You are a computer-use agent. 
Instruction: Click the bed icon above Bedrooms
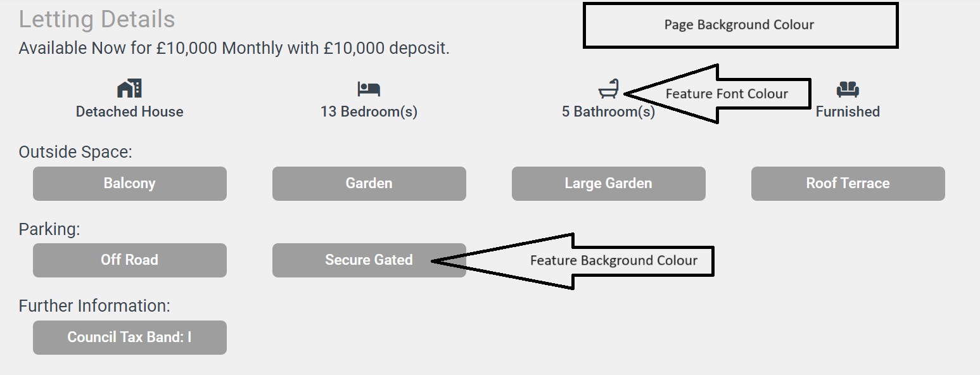tap(369, 89)
